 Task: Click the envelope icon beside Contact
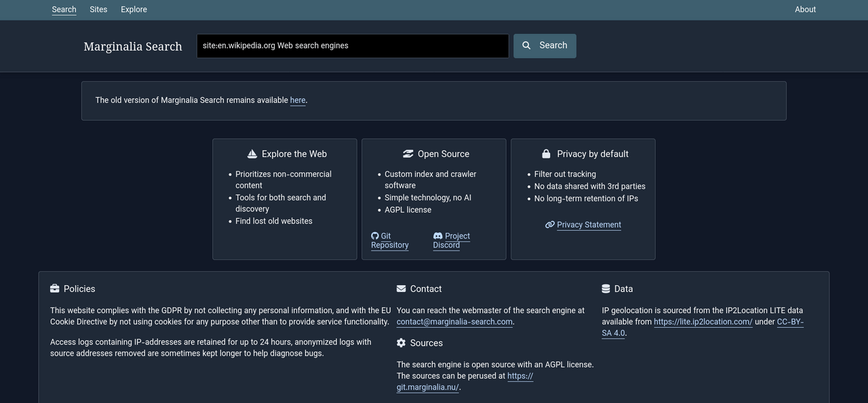coord(401,289)
